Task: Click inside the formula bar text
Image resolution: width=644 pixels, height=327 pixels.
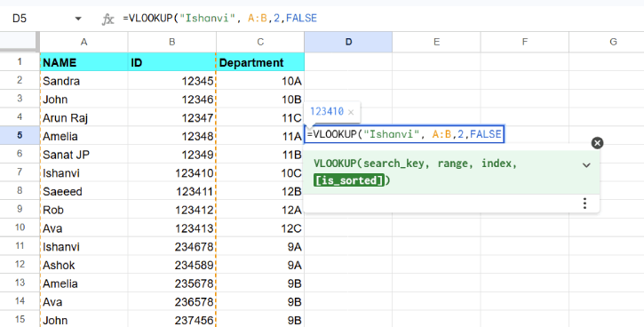Action: (219, 19)
